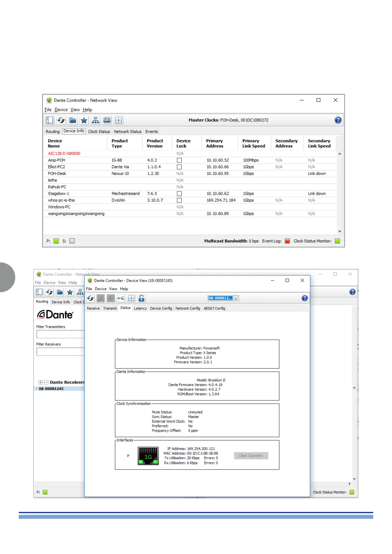392x554 pixels.
Task: Open the Load Preset folder icon
Action: coord(73,120)
